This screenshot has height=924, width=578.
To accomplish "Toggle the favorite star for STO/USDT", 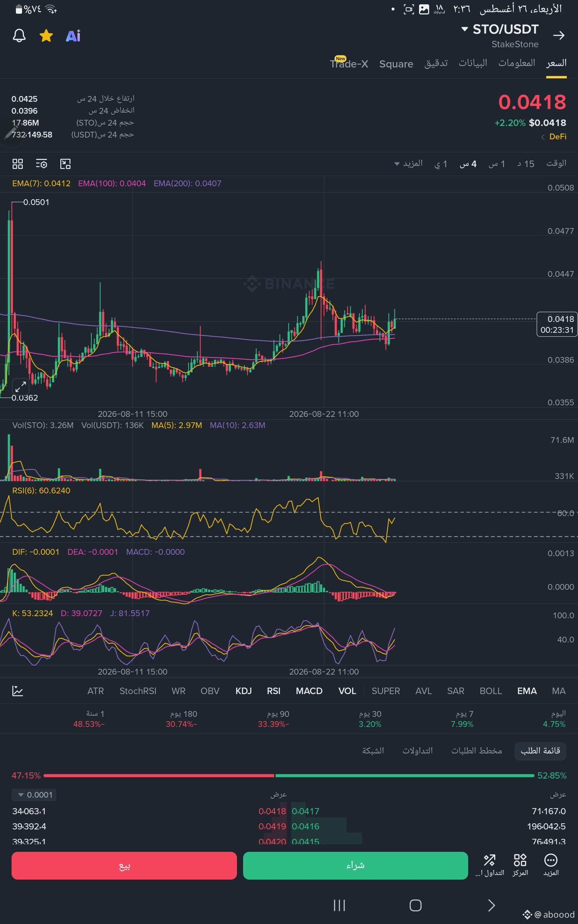I will coord(46,35).
